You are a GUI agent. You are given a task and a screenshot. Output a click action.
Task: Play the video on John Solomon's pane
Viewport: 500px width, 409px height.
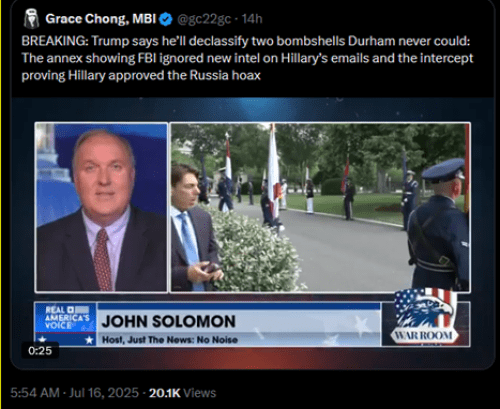[101, 207]
